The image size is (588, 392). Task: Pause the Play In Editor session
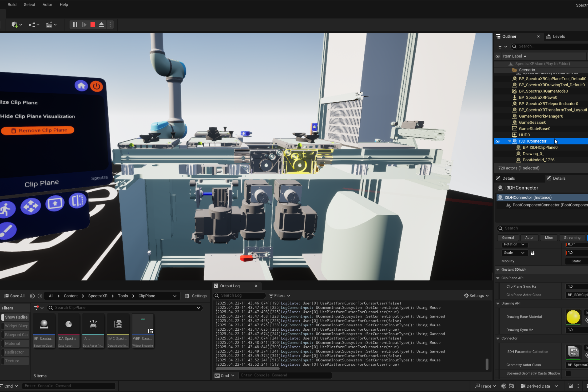point(75,25)
